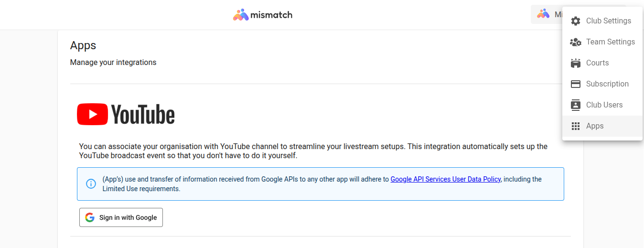Click the Apps page heading
Screen dimensions: 644x248
click(x=83, y=45)
